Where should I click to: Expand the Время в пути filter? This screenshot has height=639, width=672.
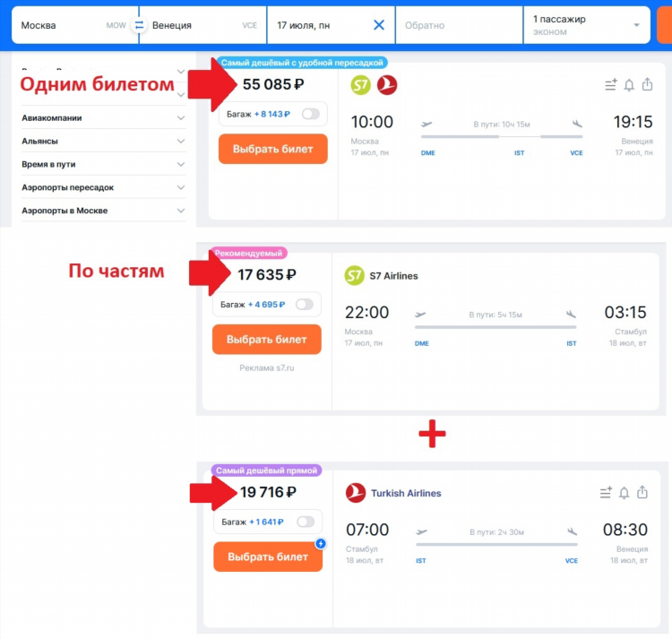click(103, 164)
